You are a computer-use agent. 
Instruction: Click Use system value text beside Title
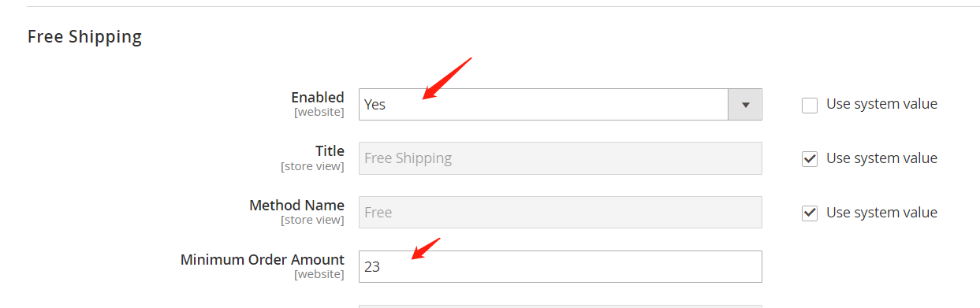pos(881,158)
